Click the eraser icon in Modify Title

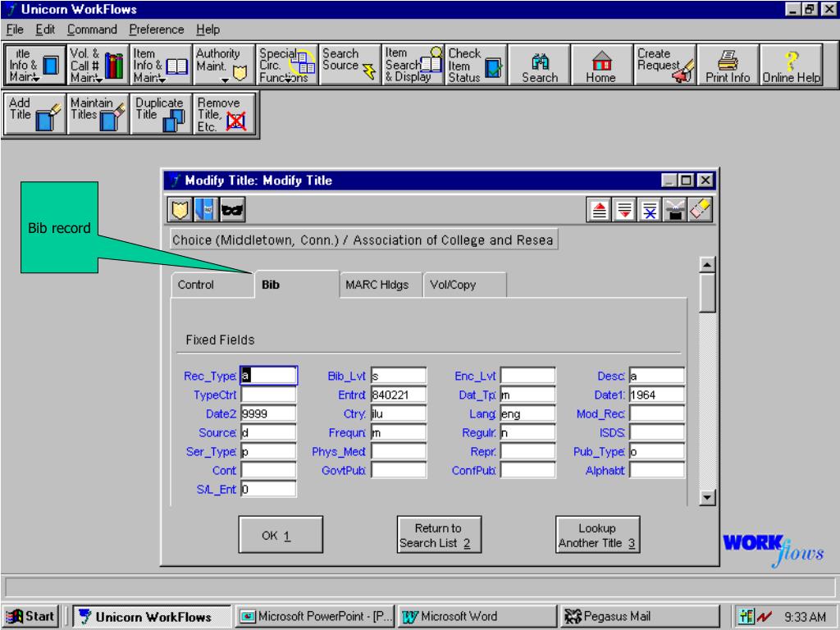tap(701, 209)
